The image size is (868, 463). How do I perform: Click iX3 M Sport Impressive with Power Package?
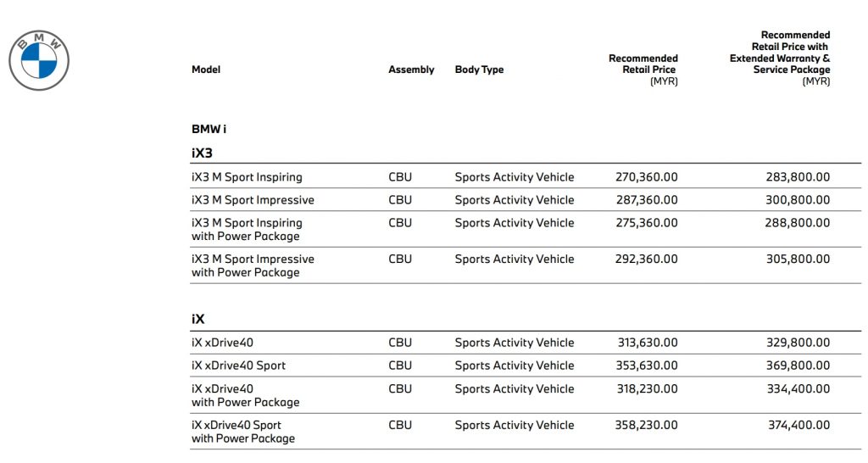pyautogui.click(x=253, y=265)
